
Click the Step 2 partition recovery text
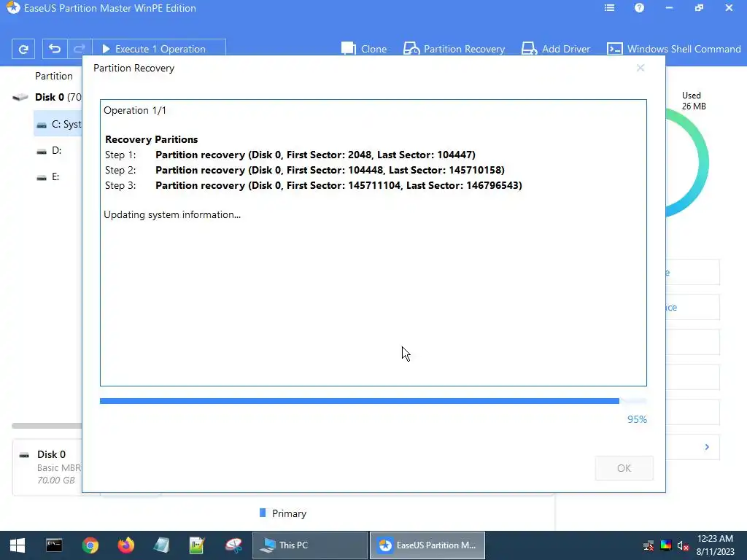point(330,170)
